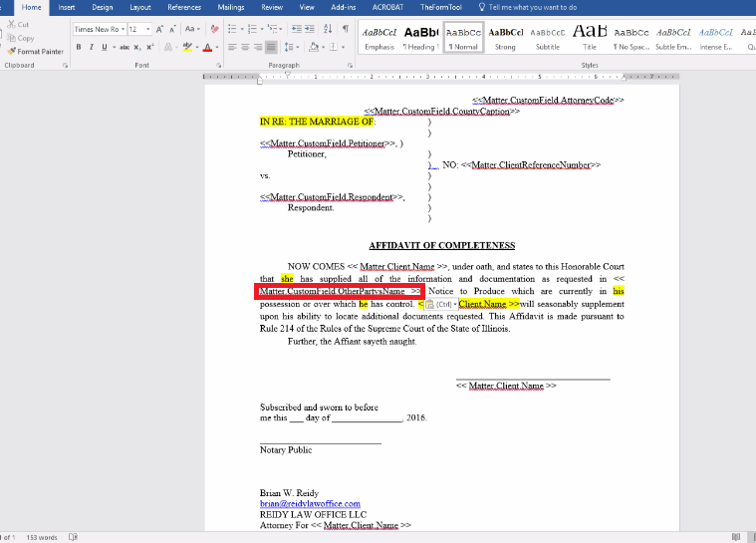756x543 pixels.
Task: Click the Multilevel List icon
Action: coord(274,30)
